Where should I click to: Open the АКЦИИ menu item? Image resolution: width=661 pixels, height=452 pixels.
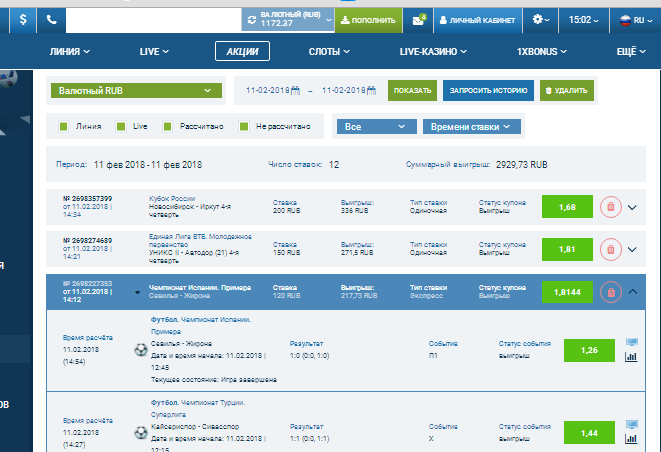(241, 52)
